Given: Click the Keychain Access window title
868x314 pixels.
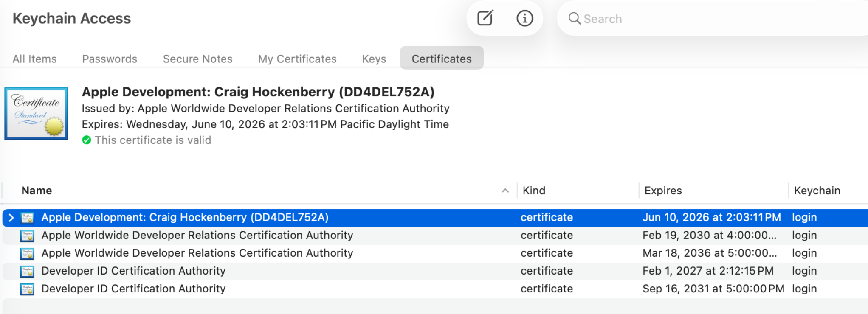Looking at the screenshot, I should (x=72, y=18).
